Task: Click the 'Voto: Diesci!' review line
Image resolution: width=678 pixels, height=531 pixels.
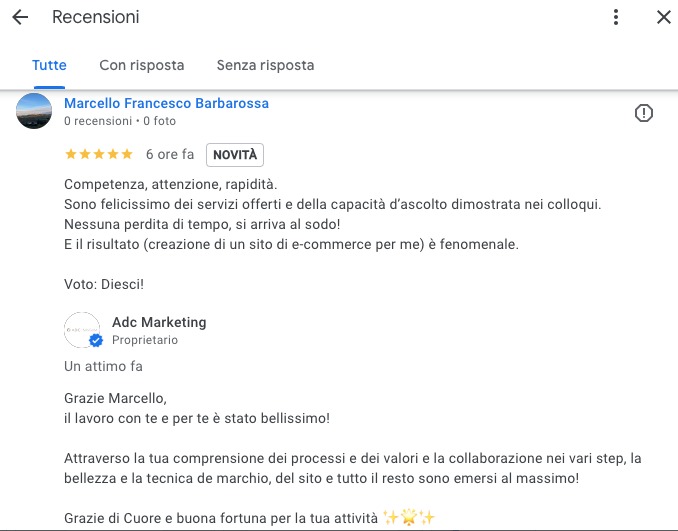Action: (x=104, y=284)
